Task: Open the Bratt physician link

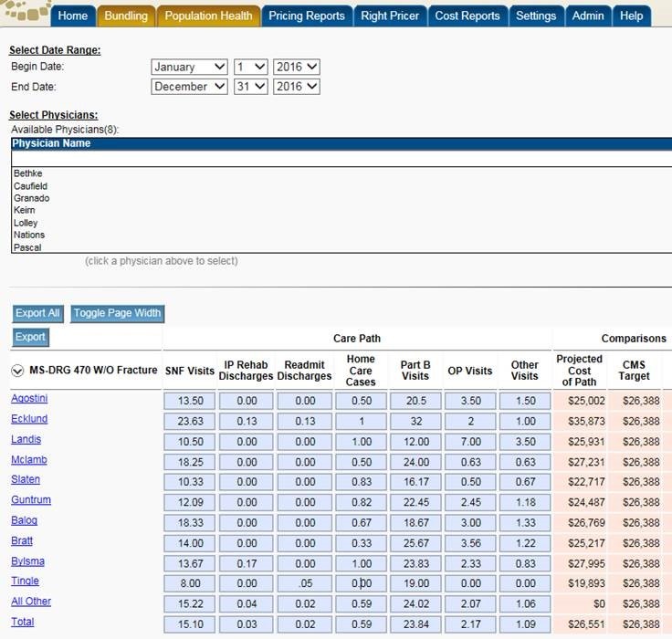Action: (22, 540)
